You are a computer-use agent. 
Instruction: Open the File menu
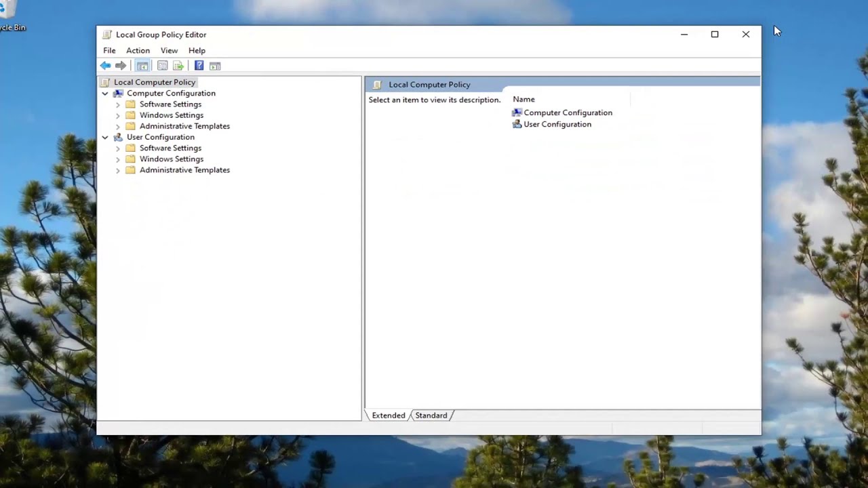pos(109,51)
